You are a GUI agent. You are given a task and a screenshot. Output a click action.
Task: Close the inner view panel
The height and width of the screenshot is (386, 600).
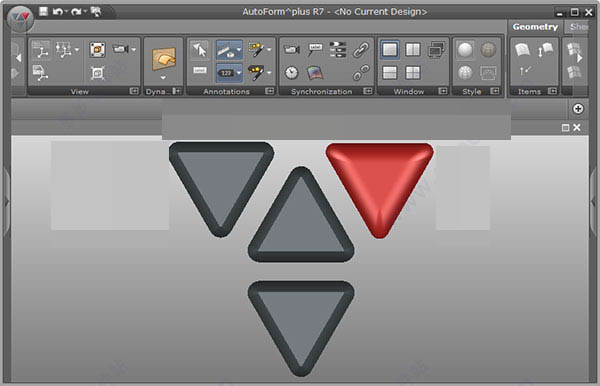[x=577, y=128]
